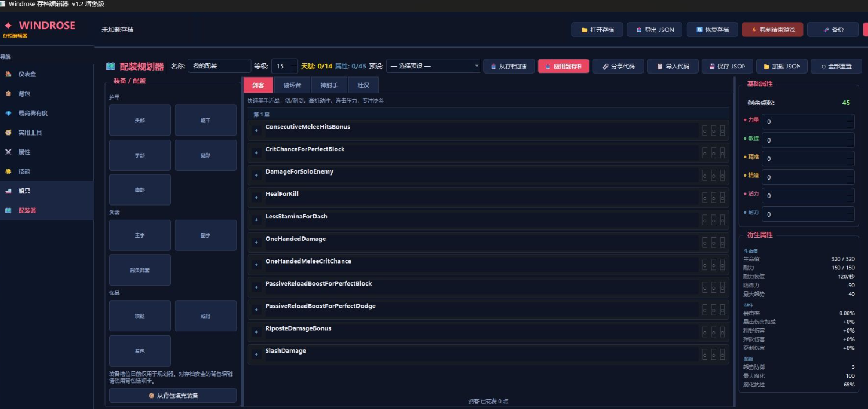Screen dimensions: 868x409
Task: Switch to the 神射手 talent tab
Action: pos(329,85)
